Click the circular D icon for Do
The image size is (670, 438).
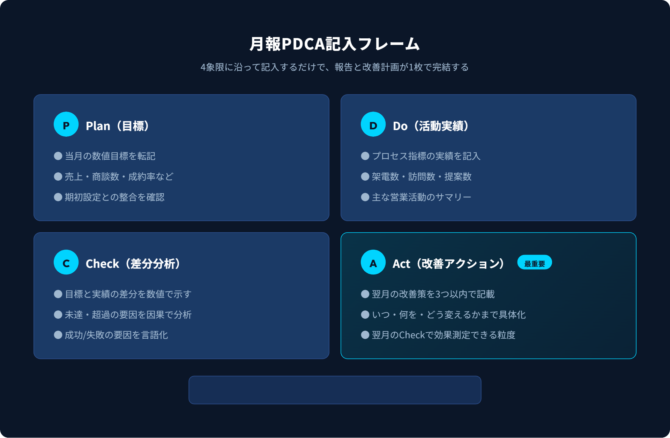[x=373, y=126]
